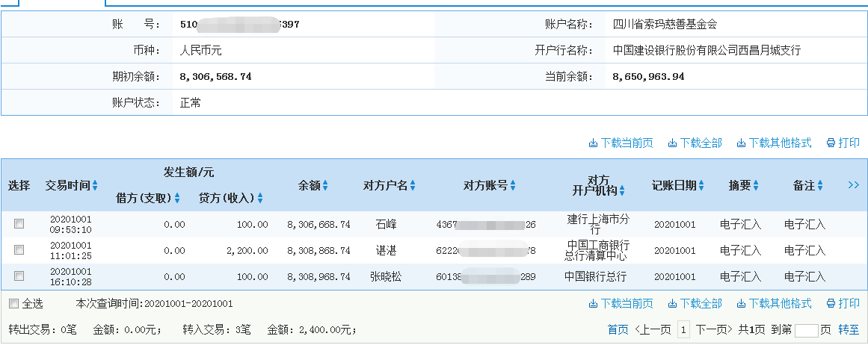This screenshot has width=868, height=345.
Task: Click credit amount 2,200.00
Action: 247,250
